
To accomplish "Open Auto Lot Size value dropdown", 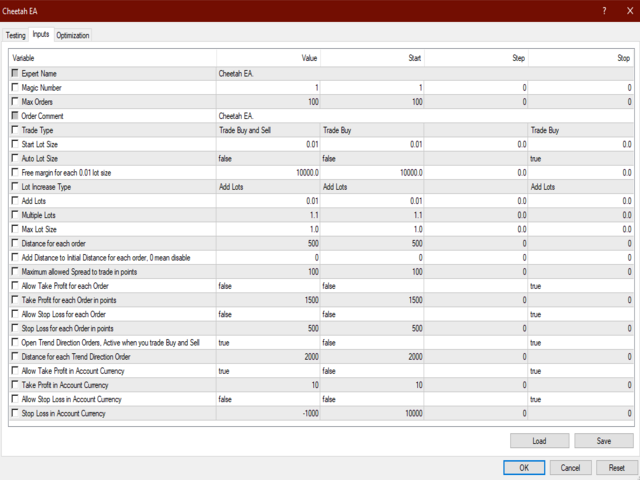I will click(268, 158).
